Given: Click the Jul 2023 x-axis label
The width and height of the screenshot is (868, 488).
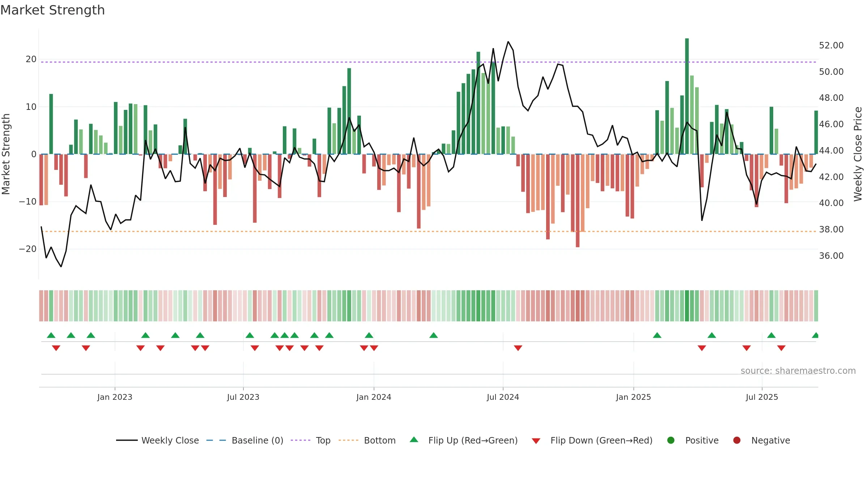Looking at the screenshot, I should (x=243, y=397).
